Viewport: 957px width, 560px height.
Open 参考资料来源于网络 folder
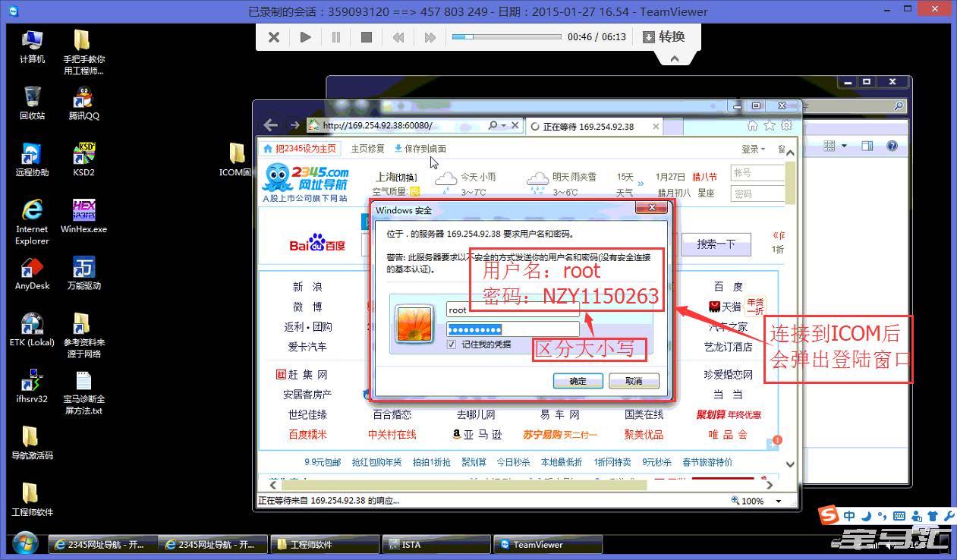83,335
